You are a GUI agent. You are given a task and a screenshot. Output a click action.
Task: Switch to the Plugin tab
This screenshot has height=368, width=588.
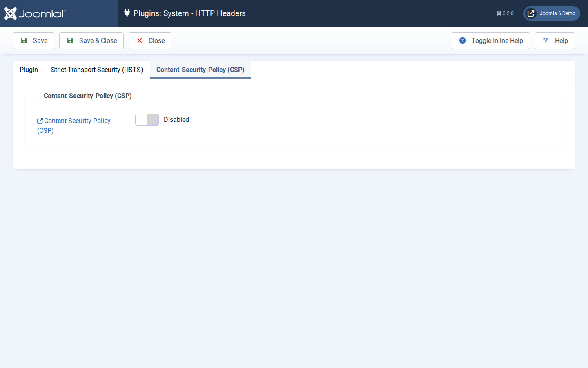(29, 70)
